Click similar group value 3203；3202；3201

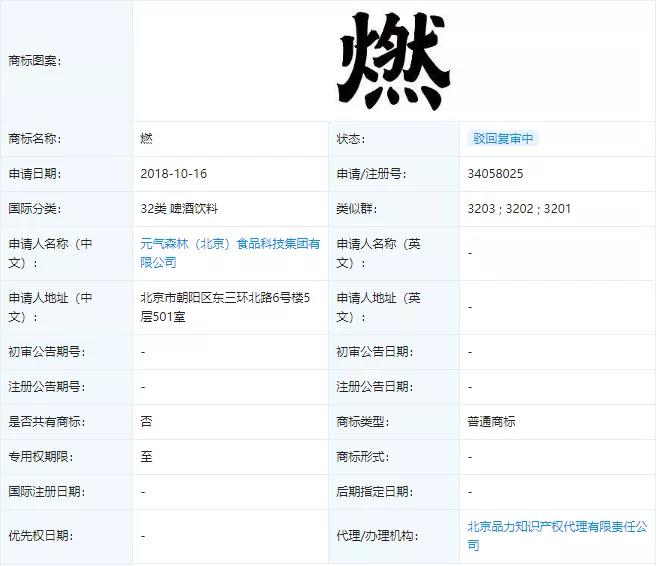tap(519, 208)
